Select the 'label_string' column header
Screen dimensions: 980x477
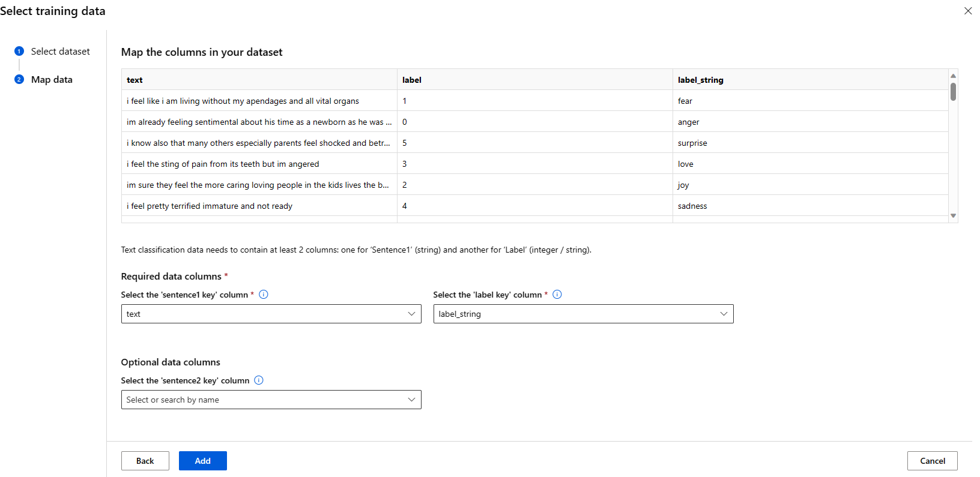(x=700, y=80)
